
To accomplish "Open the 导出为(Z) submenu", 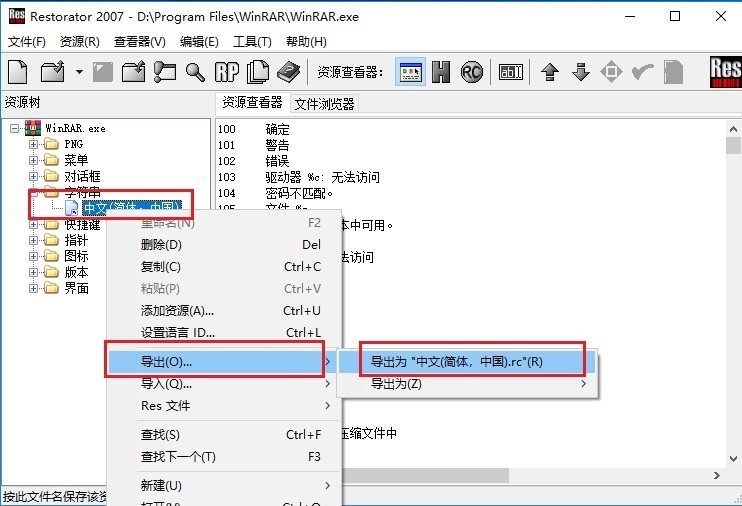I will (x=468, y=384).
